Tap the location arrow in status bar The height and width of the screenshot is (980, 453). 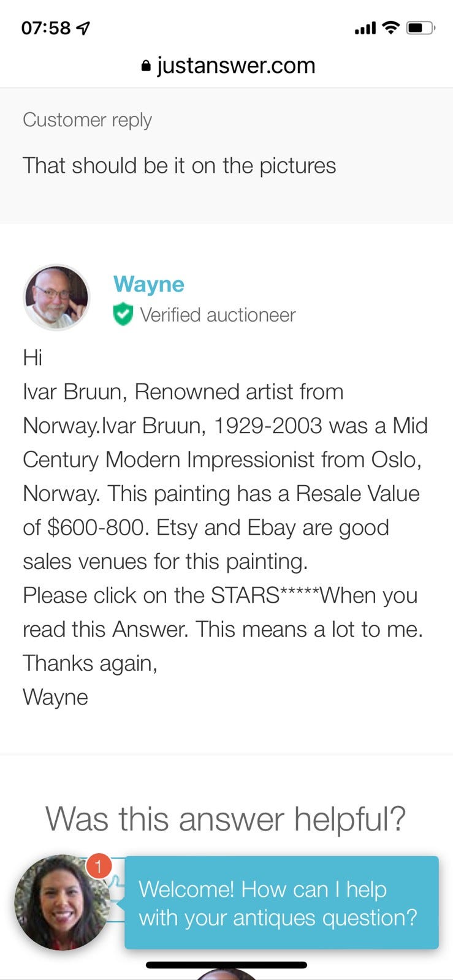(x=83, y=28)
